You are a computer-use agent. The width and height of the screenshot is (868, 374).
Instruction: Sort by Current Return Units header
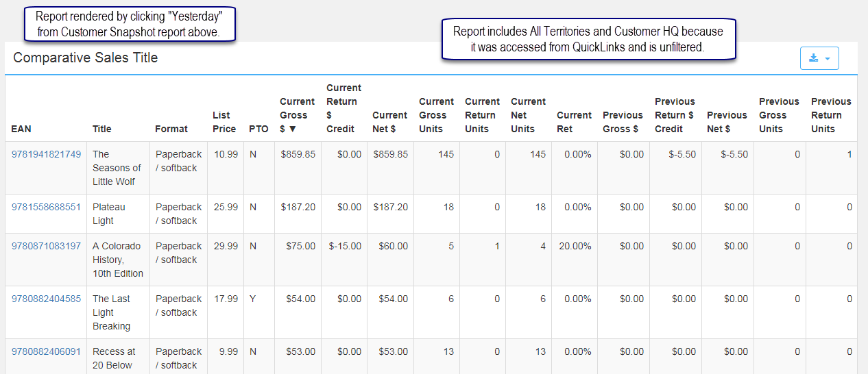coord(482,115)
